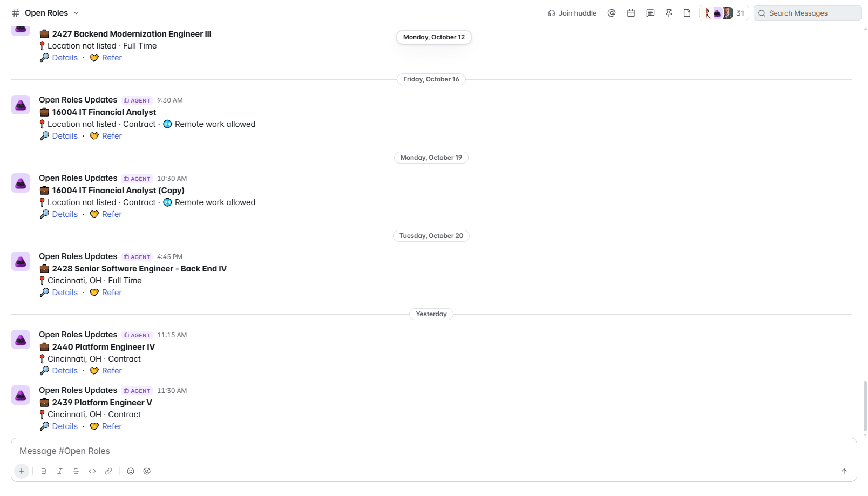Open the calendar icon in header
The height and width of the screenshot is (496, 868).
click(631, 13)
